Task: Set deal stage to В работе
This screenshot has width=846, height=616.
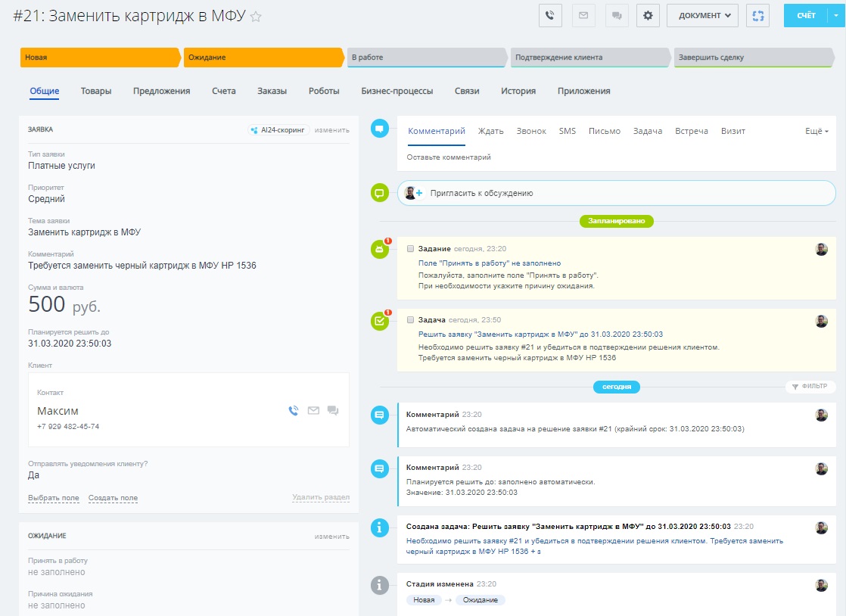Action: tap(427, 58)
